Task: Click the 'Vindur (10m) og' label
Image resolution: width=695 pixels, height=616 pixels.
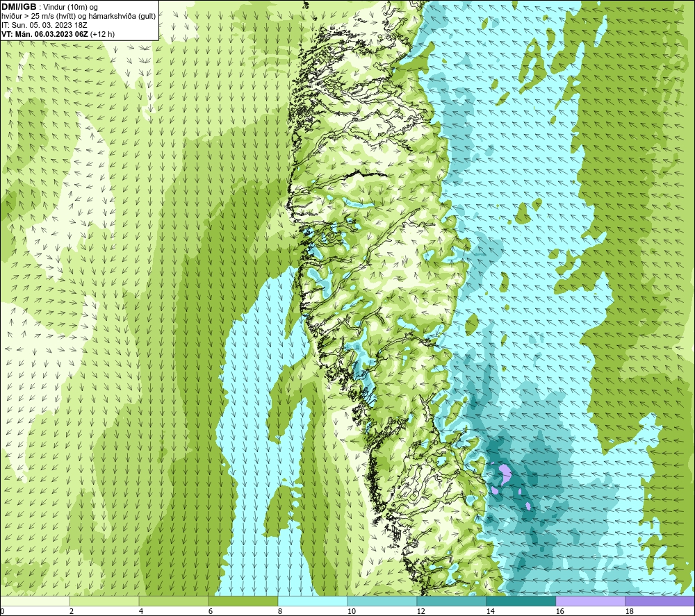Action: click(70, 8)
